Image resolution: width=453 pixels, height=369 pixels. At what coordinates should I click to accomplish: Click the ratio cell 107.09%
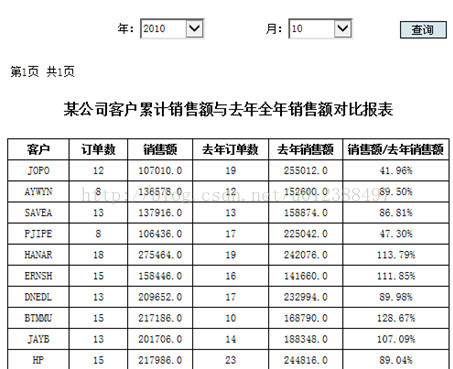(396, 339)
